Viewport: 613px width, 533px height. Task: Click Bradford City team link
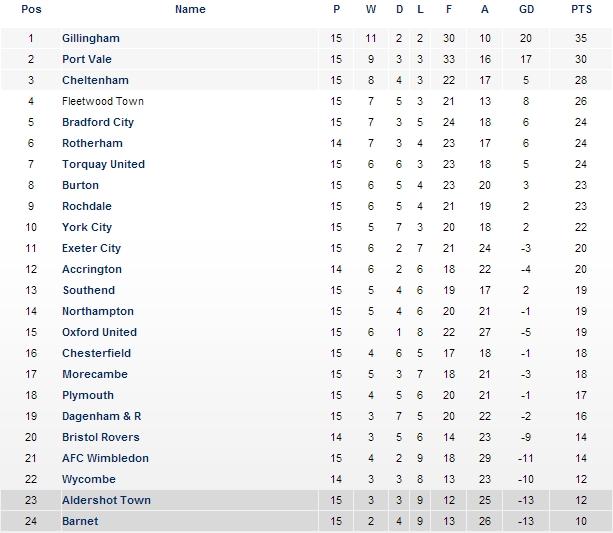coord(97,122)
